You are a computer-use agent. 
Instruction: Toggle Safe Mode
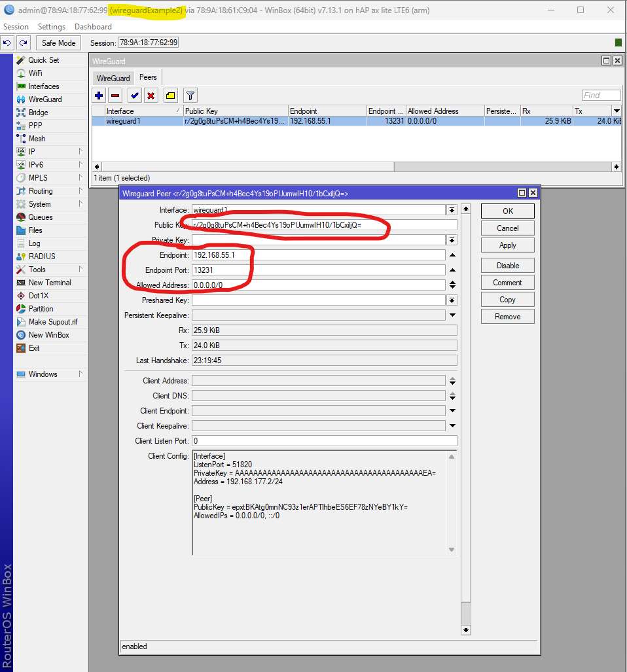pyautogui.click(x=59, y=43)
